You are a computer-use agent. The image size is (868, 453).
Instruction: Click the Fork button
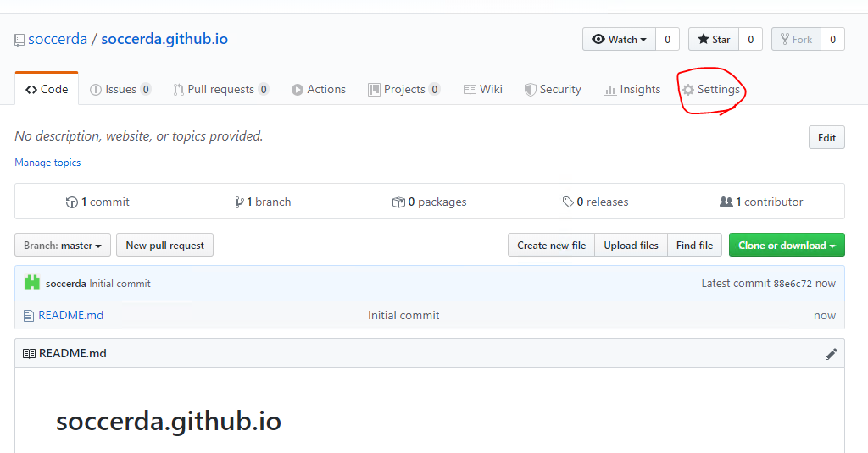[x=796, y=39]
